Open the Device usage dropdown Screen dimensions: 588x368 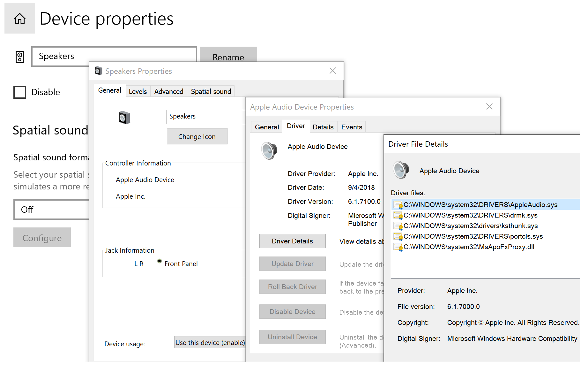coord(210,342)
